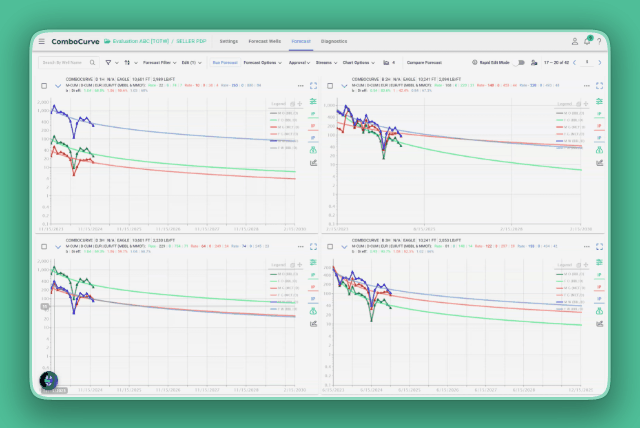Switch to the Diagnostics tab
This screenshot has width=640, height=428.
coord(334,41)
